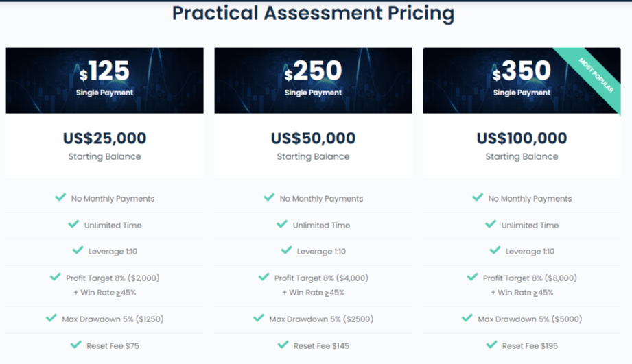This screenshot has width=632, height=364.
Task: Click Profit Target 8% ($4,000) text
Action: 321,278
